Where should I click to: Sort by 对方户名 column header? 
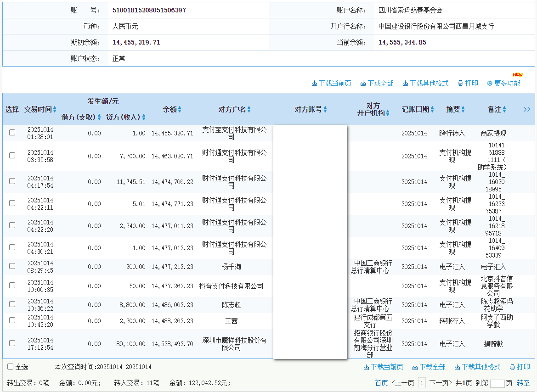(249, 109)
